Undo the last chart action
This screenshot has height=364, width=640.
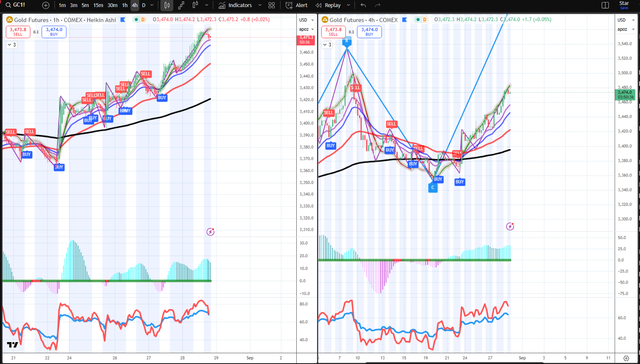coord(363,5)
